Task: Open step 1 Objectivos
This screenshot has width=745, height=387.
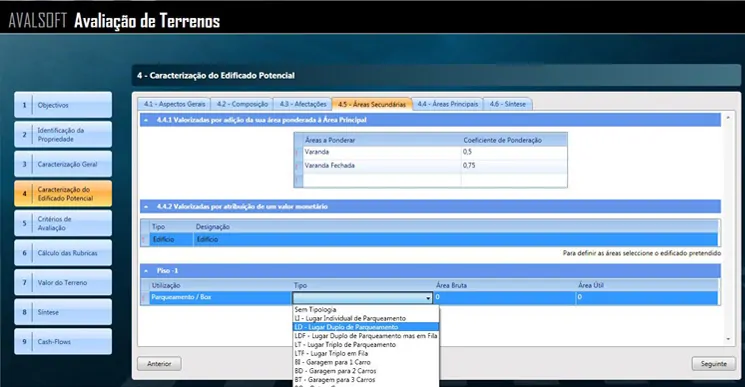Action: click(63, 105)
